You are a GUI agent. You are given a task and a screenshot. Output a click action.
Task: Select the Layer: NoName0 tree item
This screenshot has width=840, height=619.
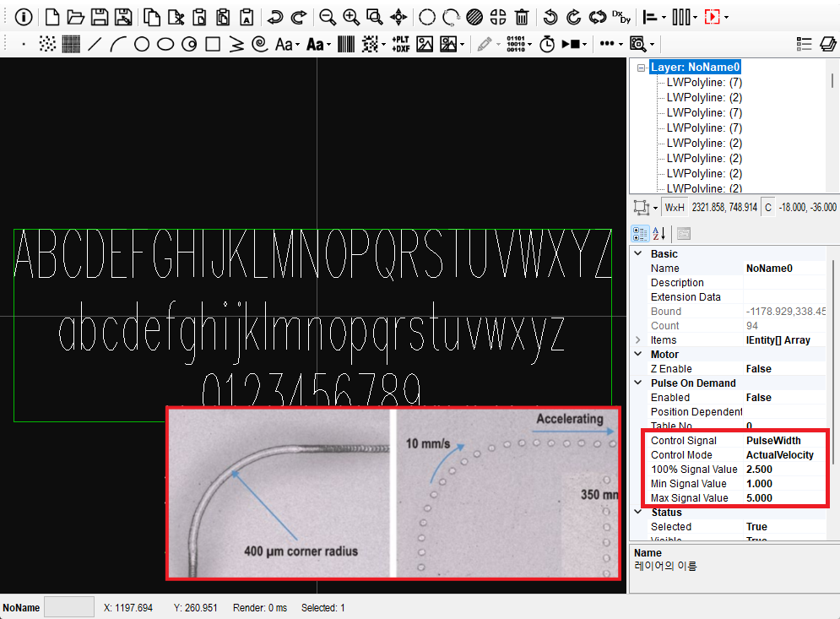click(695, 67)
